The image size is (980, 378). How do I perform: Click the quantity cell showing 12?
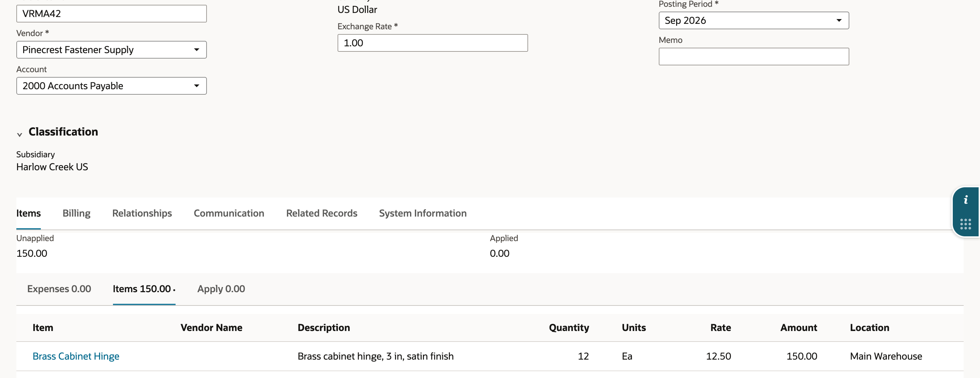(x=583, y=356)
